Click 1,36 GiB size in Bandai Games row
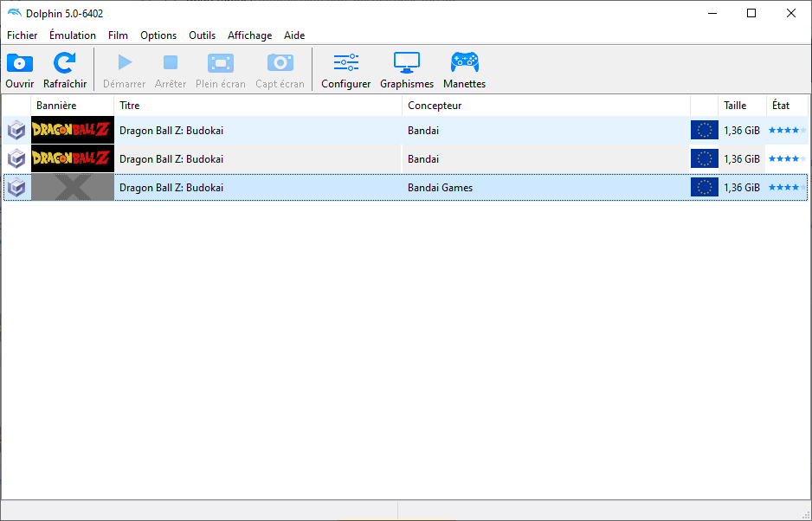 (x=742, y=188)
